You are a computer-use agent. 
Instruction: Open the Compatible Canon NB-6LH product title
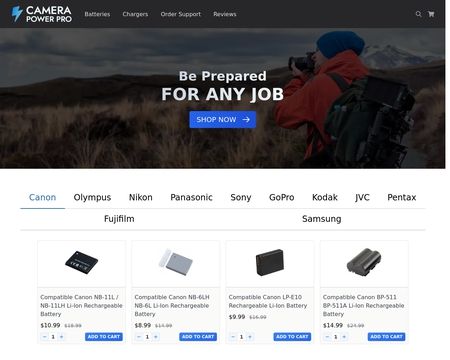[172, 305]
